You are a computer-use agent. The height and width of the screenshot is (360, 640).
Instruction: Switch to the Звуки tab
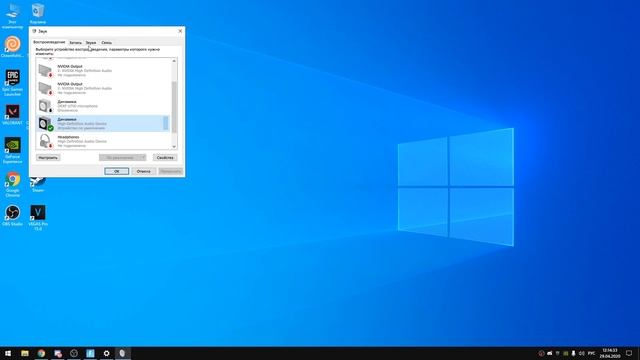[x=91, y=42]
